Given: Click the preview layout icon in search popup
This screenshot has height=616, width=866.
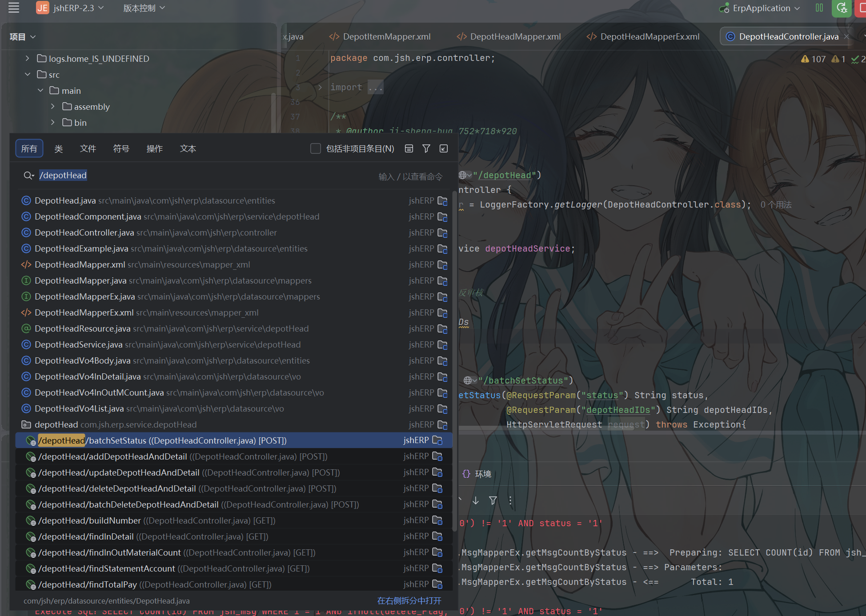Looking at the screenshot, I should [x=409, y=148].
